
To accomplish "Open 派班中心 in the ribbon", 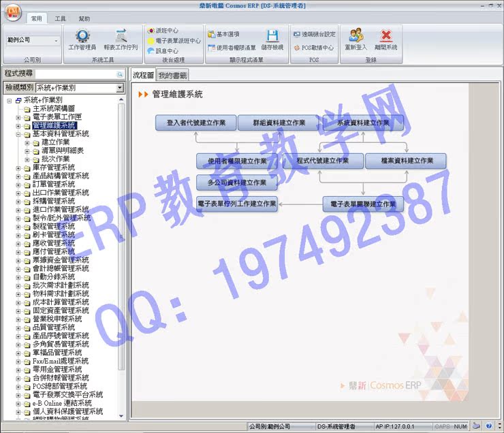I will click(x=163, y=31).
